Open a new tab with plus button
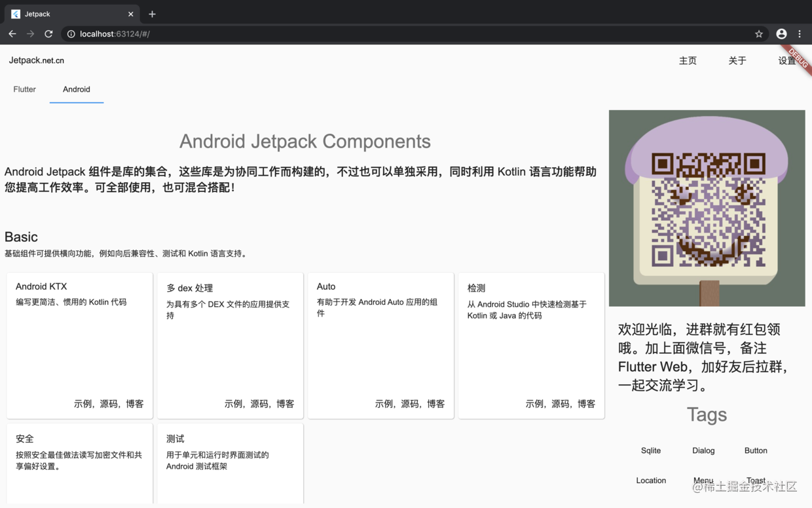This screenshot has height=508, width=812. pyautogui.click(x=152, y=14)
